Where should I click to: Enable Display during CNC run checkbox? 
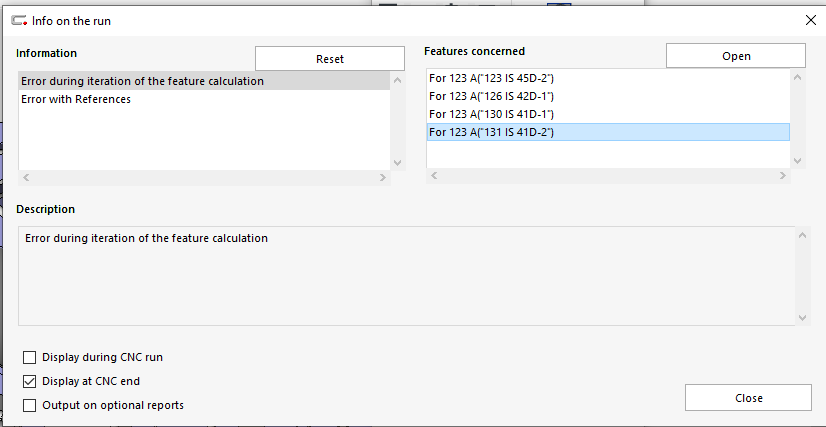[30, 357]
